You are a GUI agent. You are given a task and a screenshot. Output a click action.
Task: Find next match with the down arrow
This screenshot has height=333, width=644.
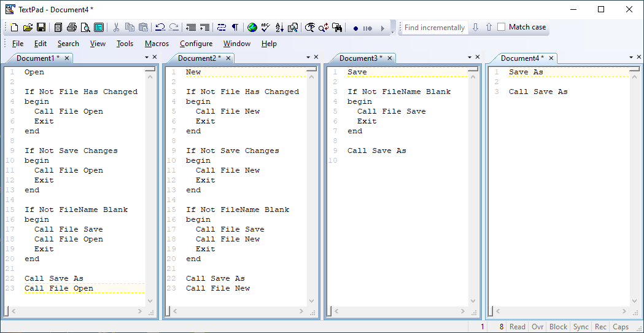click(476, 27)
